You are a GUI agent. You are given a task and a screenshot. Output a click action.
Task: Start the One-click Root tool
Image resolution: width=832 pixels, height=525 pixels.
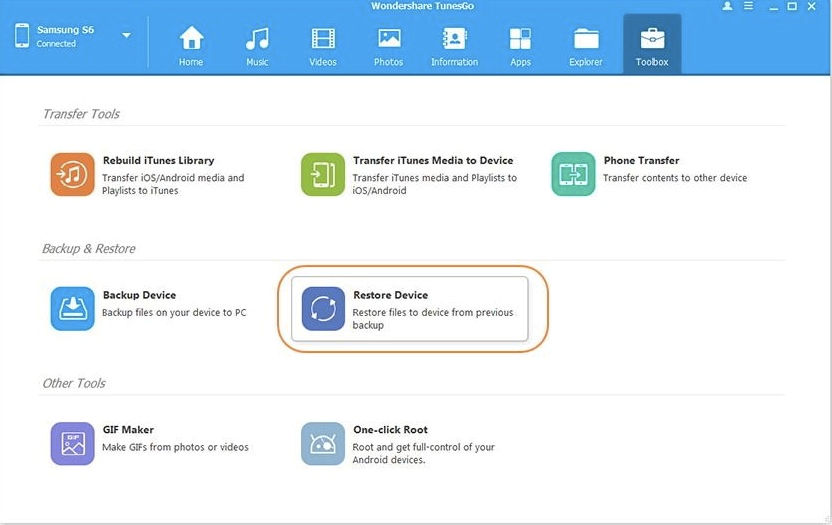coord(323,444)
